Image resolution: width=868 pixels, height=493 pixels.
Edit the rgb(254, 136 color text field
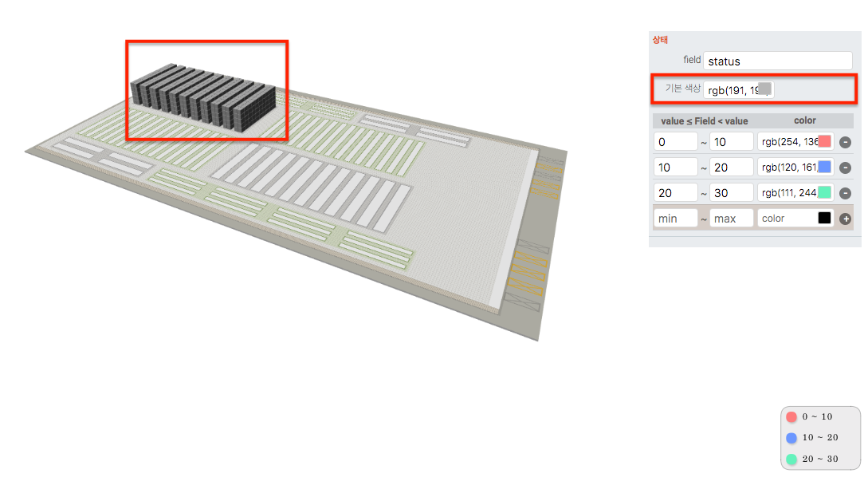[788, 142]
